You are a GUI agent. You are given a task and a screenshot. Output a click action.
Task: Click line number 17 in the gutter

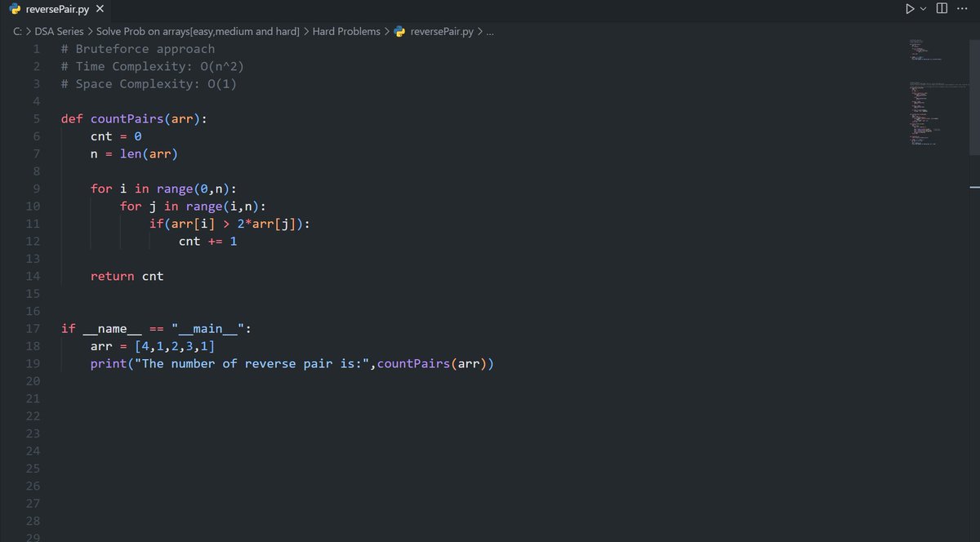33,328
